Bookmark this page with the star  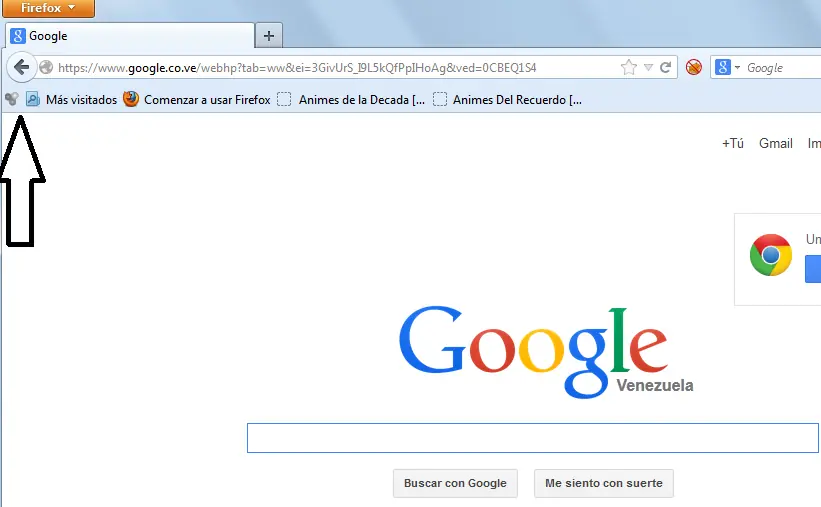click(628, 68)
